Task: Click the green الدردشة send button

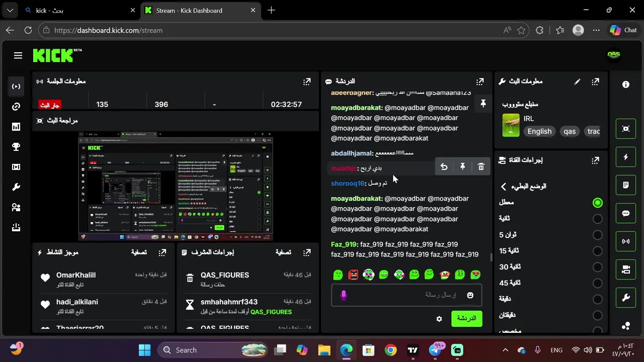Action: coord(466,318)
